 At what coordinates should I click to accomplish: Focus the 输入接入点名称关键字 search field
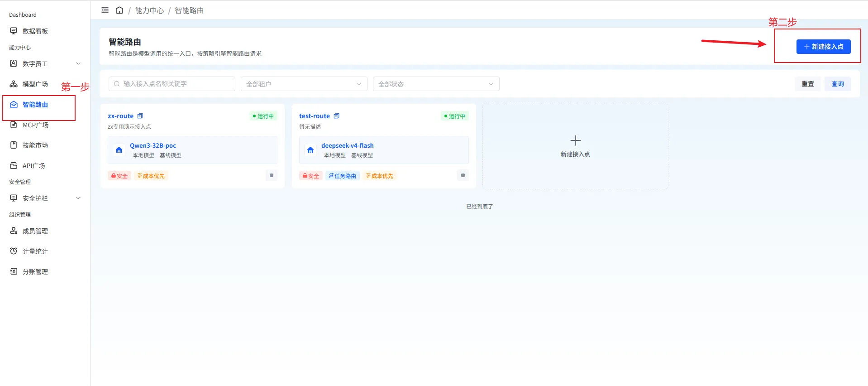172,84
